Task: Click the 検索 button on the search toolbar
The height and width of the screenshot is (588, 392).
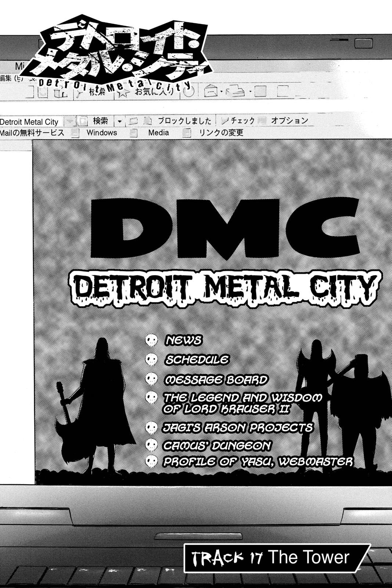Action: [100, 121]
